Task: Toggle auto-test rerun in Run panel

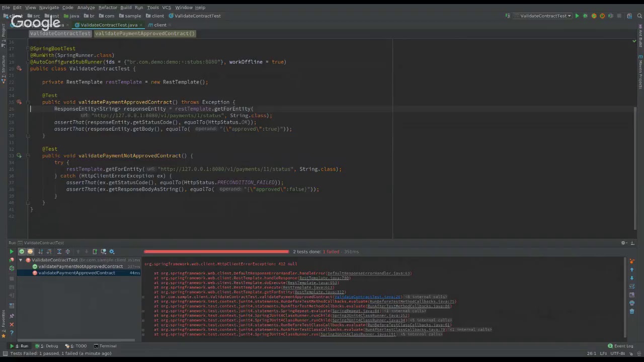Action: (12, 268)
